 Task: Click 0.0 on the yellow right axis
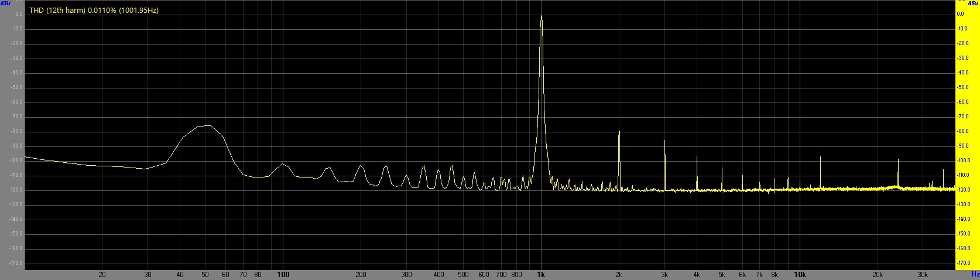(960, 14)
